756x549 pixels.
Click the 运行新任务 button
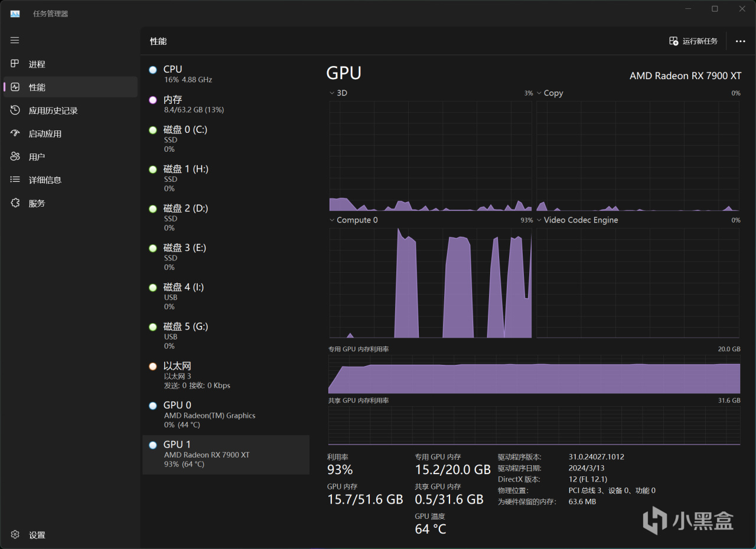pyautogui.click(x=693, y=41)
